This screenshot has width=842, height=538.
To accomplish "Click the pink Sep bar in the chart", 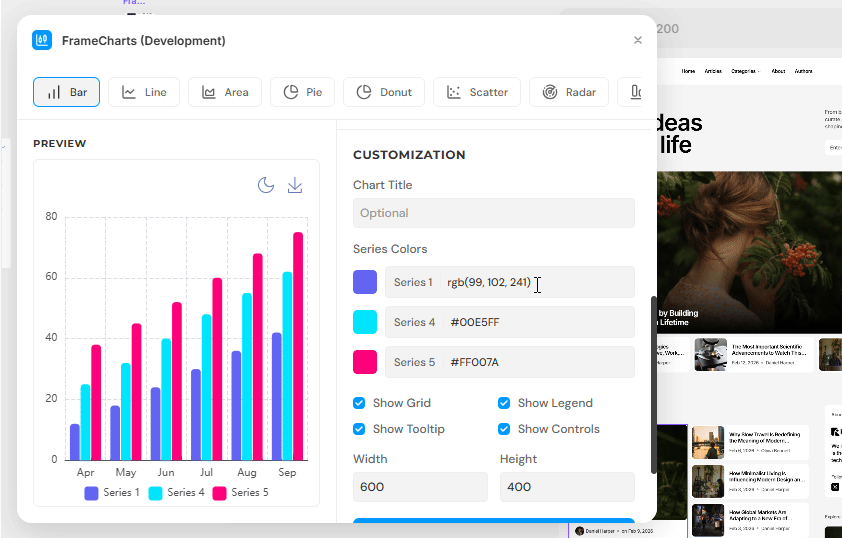I will (x=298, y=346).
